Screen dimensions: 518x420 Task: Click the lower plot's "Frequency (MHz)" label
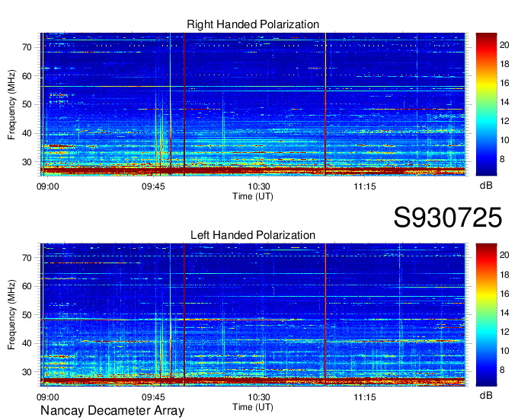click(11, 315)
